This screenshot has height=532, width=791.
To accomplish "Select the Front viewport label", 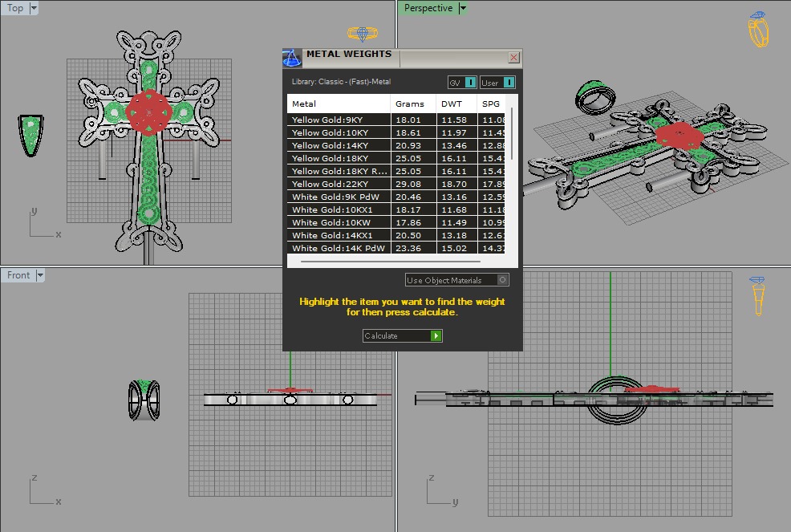I will click(x=18, y=275).
